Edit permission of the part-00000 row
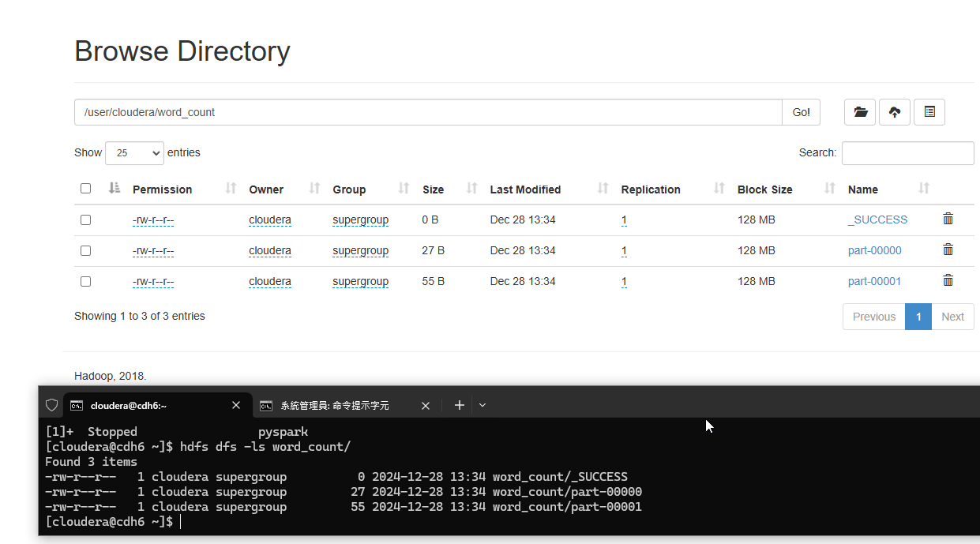Screen dimensions: 980x544 click(x=153, y=250)
